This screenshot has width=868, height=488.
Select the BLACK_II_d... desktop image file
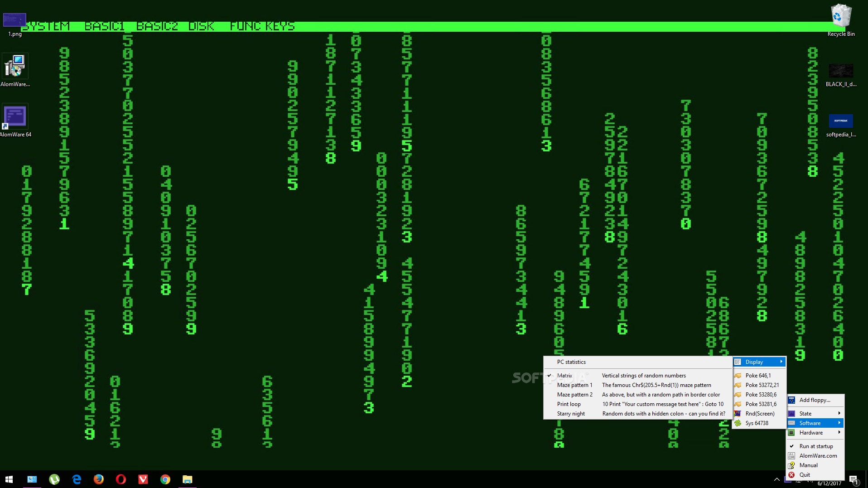click(841, 75)
